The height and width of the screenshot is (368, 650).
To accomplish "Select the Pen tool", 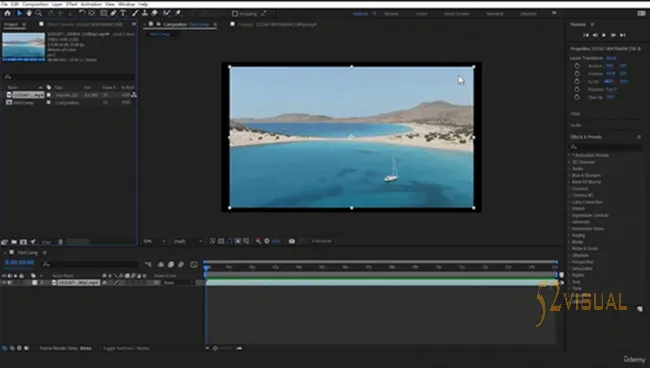I will coord(113,13).
